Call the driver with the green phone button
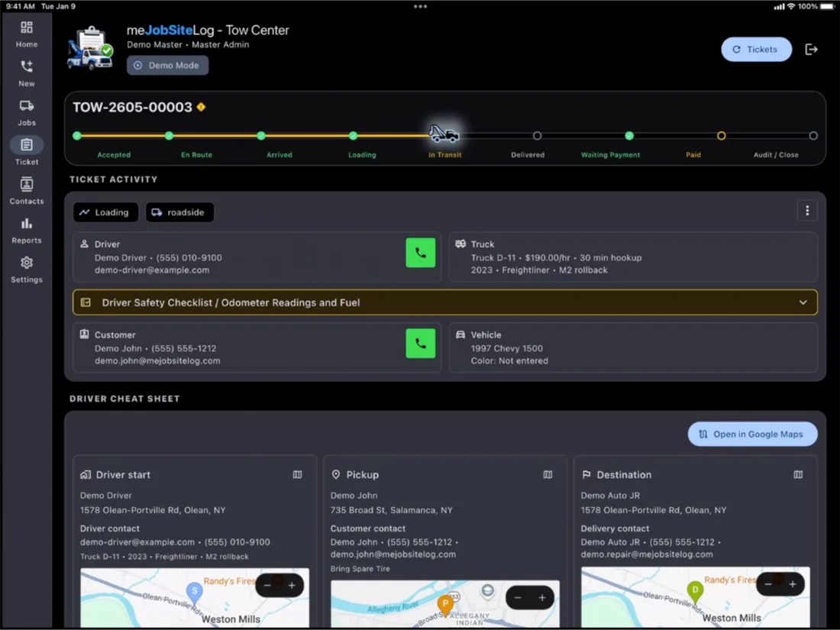840x630 pixels. [x=421, y=253]
